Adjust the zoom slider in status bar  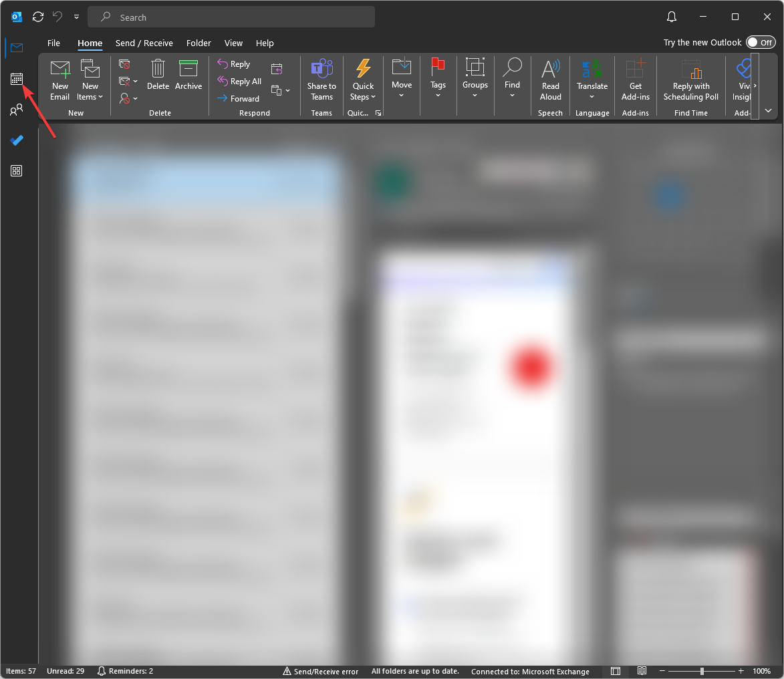702,671
